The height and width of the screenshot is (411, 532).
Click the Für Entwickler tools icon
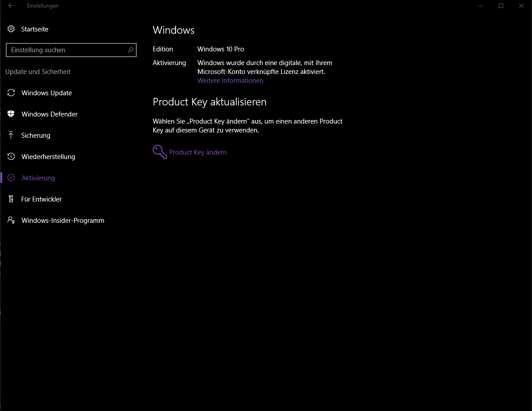pos(11,199)
